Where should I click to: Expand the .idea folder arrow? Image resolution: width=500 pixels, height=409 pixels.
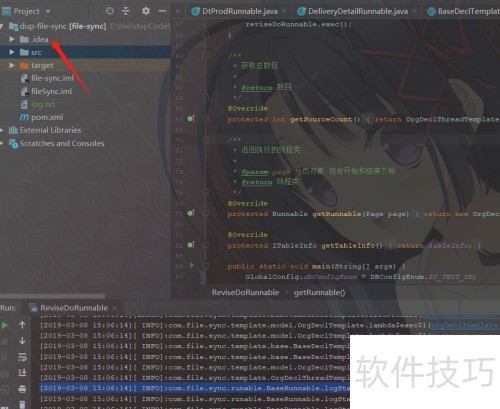(x=12, y=39)
